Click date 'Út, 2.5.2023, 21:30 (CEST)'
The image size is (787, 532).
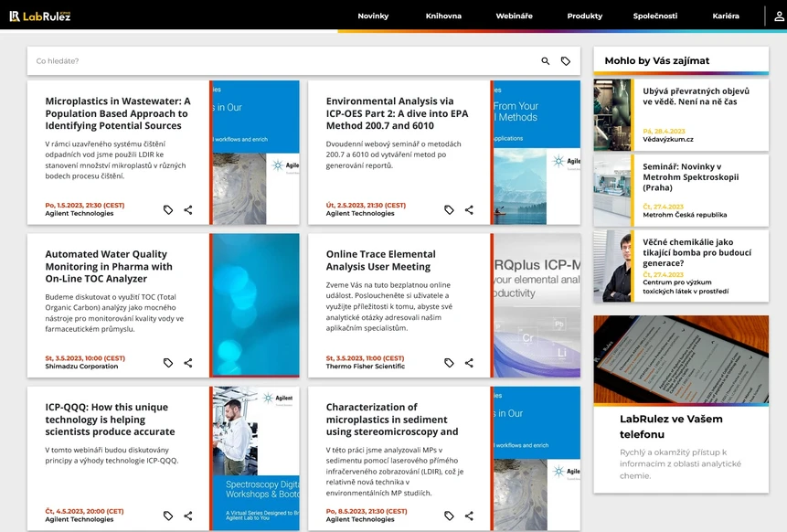366,206
